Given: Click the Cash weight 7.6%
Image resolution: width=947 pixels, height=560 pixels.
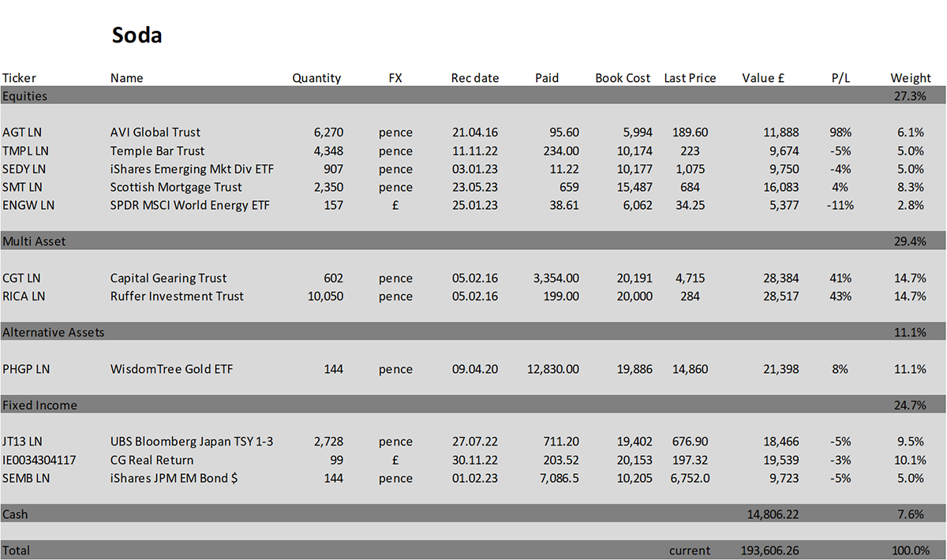Looking at the screenshot, I should tap(912, 514).
